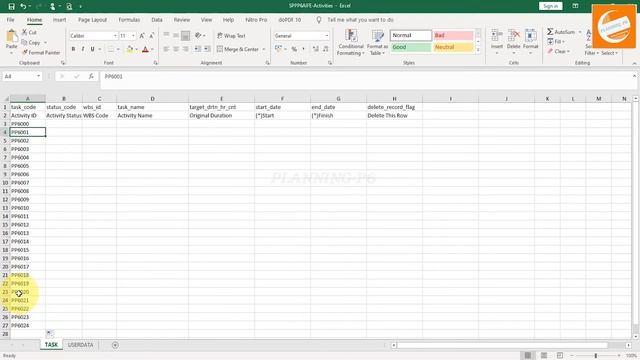This screenshot has height=360, width=640.
Task: Align text to the left
Action: [166, 49]
